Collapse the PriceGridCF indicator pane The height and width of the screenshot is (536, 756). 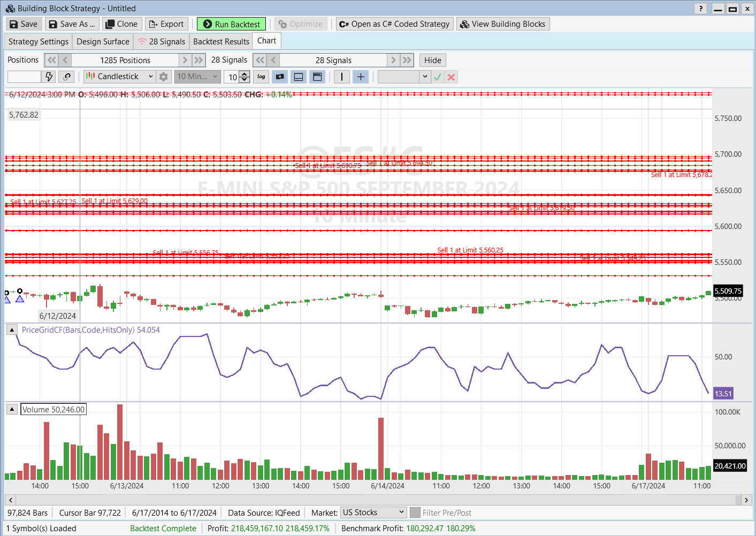12,330
